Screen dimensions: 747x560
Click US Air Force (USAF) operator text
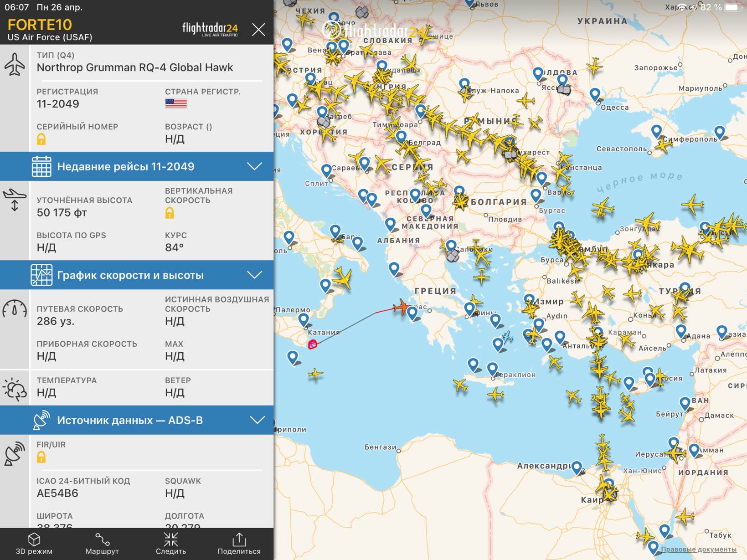50,37
